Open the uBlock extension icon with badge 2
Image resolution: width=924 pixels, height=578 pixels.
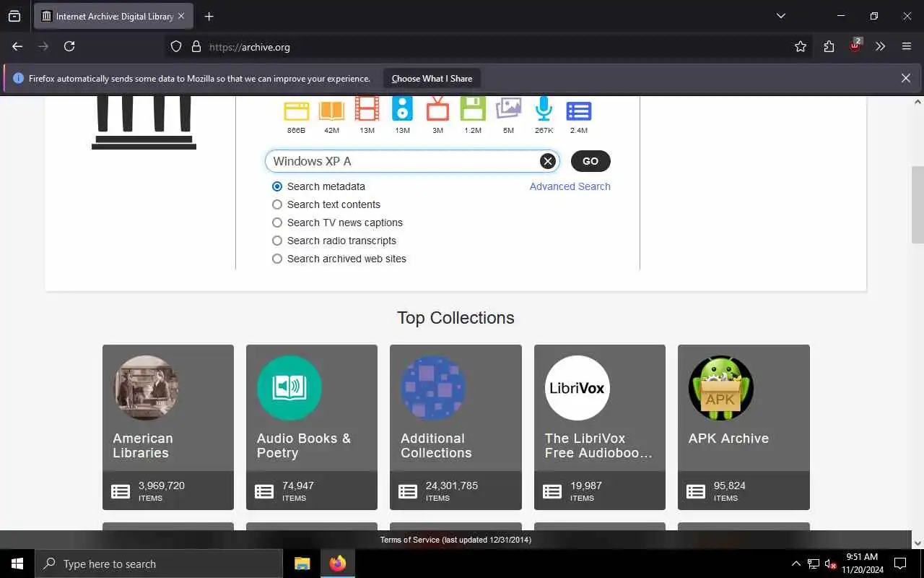(x=855, y=46)
